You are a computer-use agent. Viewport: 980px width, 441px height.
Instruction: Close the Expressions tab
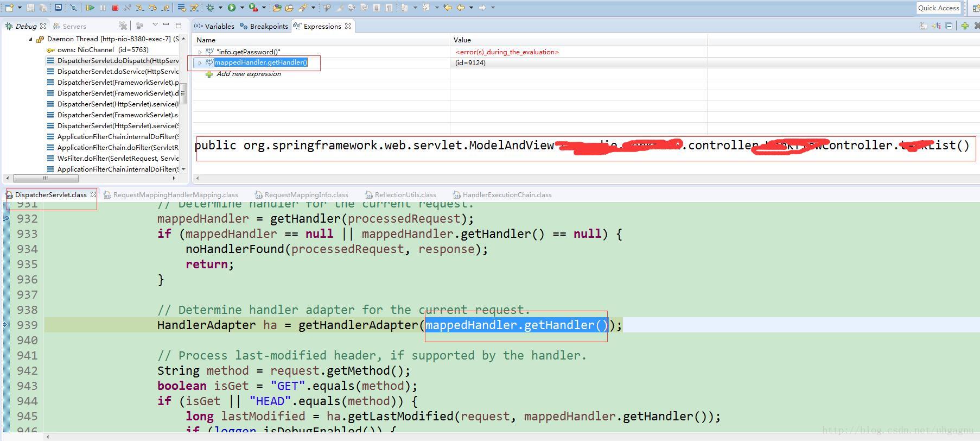348,26
